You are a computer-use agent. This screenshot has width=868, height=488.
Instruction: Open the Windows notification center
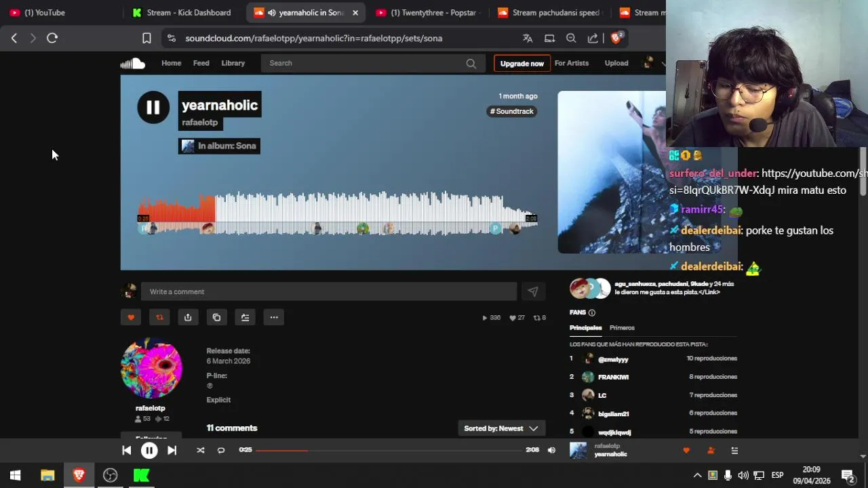click(848, 475)
